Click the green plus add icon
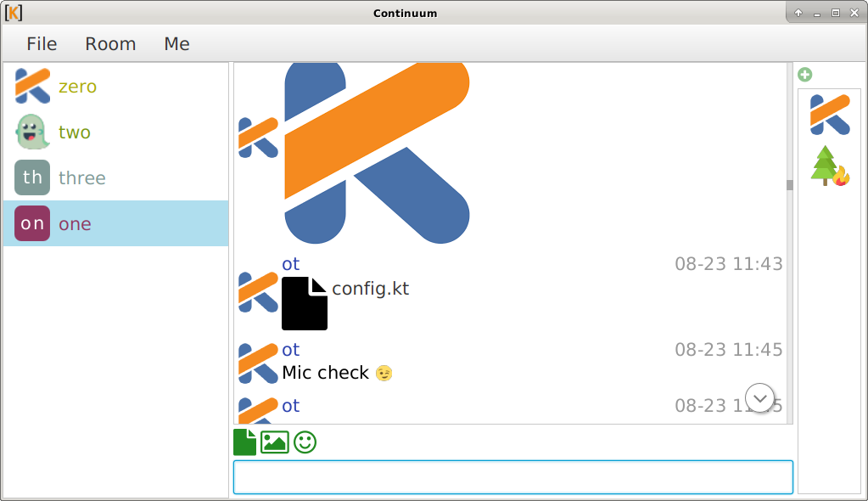868x501 pixels. 805,75
